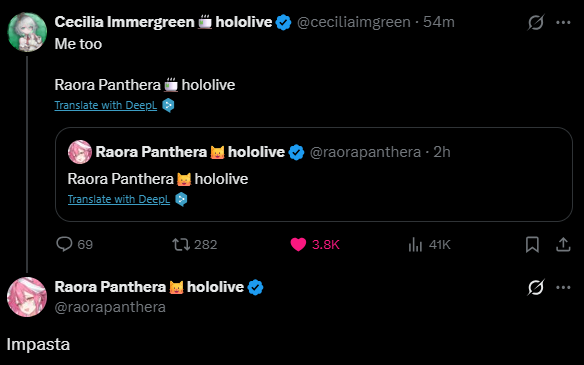Open Raora Panthera's avatar on the Impasta reply

click(27, 297)
